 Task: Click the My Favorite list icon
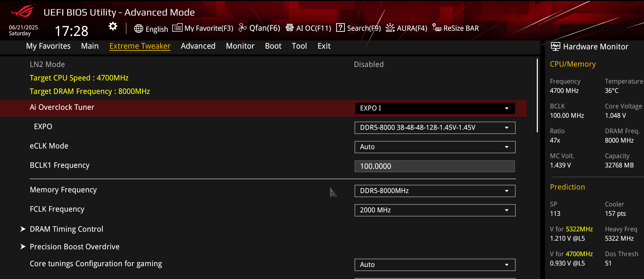pos(177,28)
